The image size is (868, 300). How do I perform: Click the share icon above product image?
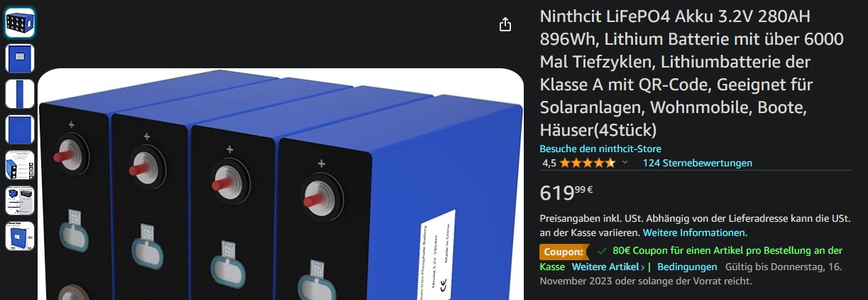(x=505, y=25)
